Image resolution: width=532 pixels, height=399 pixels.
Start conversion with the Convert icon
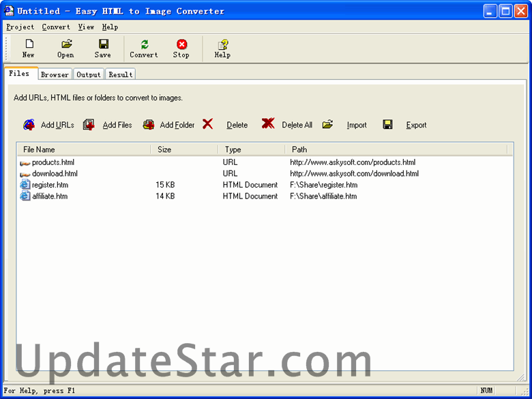click(x=145, y=44)
